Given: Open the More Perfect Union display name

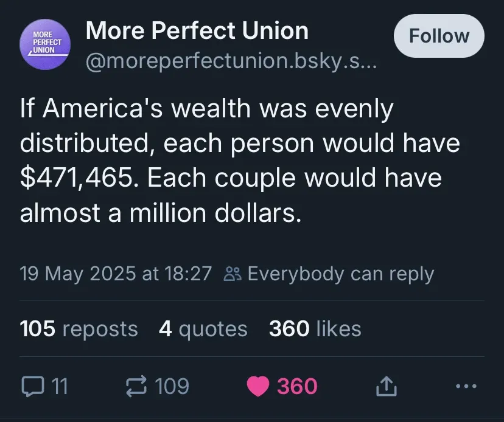Looking at the screenshot, I should pos(197,30).
